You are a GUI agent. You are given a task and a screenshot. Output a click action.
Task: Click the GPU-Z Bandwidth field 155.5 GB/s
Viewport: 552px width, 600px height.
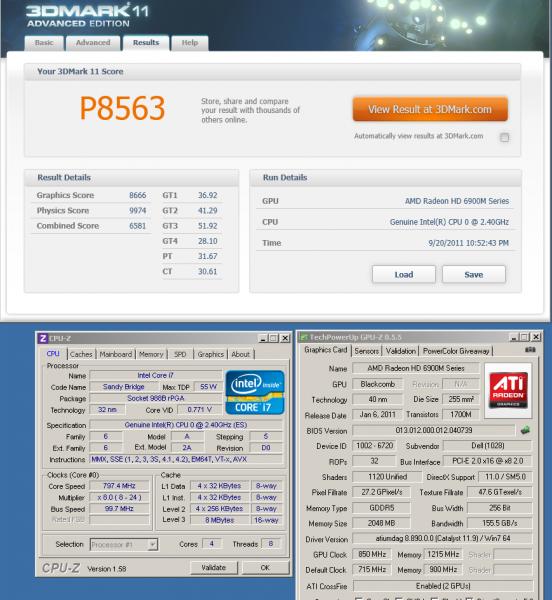pyautogui.click(x=500, y=523)
